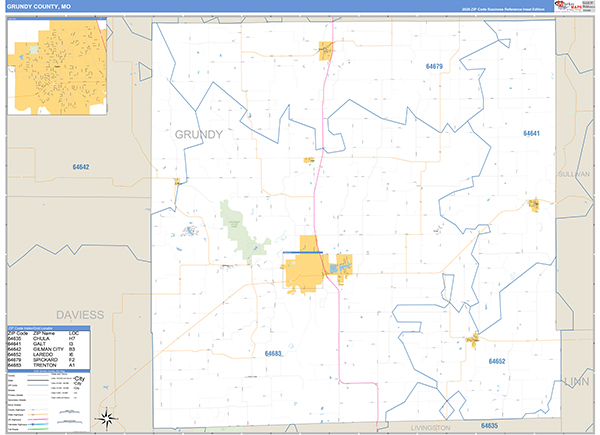
Task: Click the orange Laredo town marker
Action: point(474,339)
